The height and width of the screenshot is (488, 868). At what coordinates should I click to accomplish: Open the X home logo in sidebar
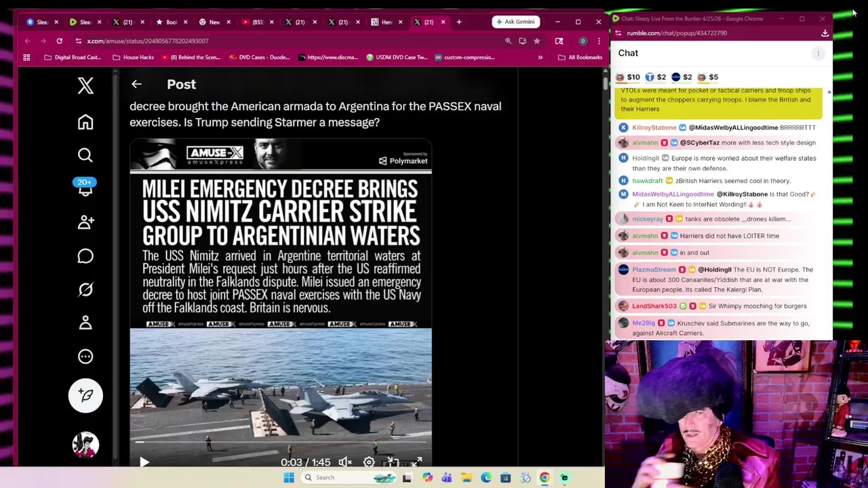85,85
